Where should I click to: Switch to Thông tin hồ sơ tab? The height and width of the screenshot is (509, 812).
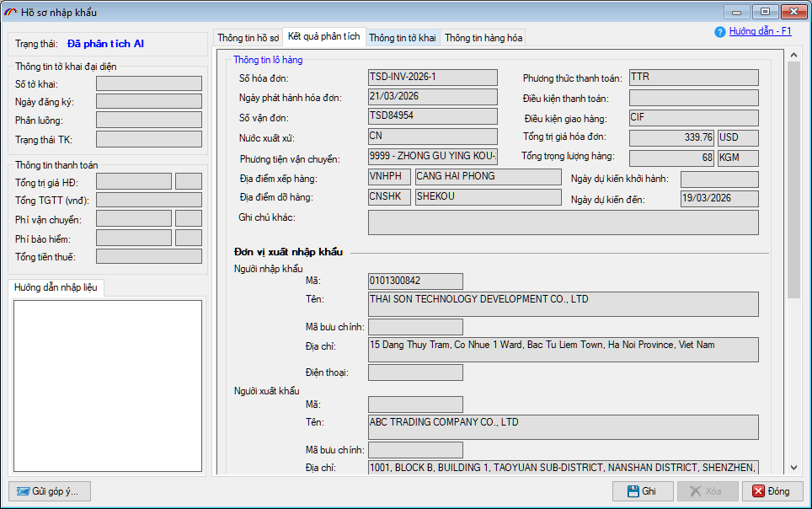[248, 38]
